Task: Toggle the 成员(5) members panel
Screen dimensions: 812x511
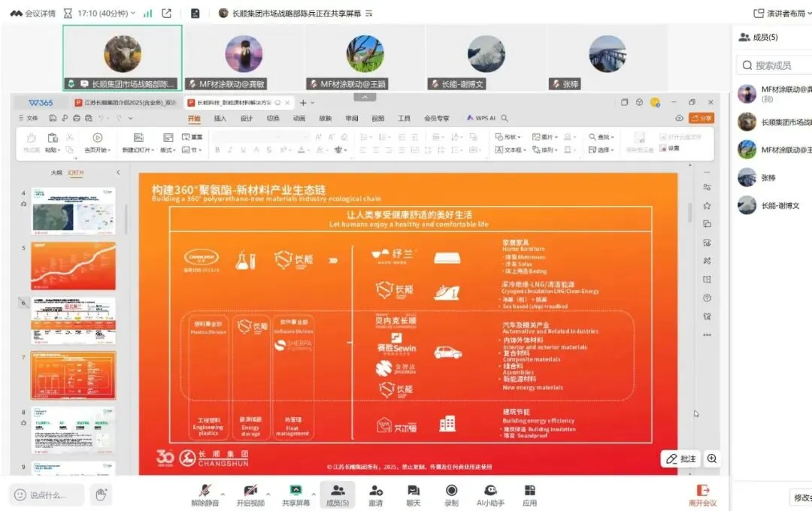Action: coord(337,495)
